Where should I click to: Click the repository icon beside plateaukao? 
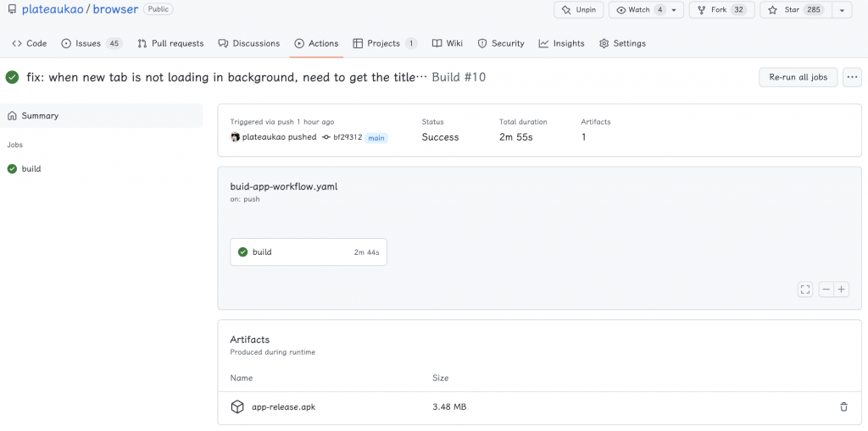click(11, 10)
